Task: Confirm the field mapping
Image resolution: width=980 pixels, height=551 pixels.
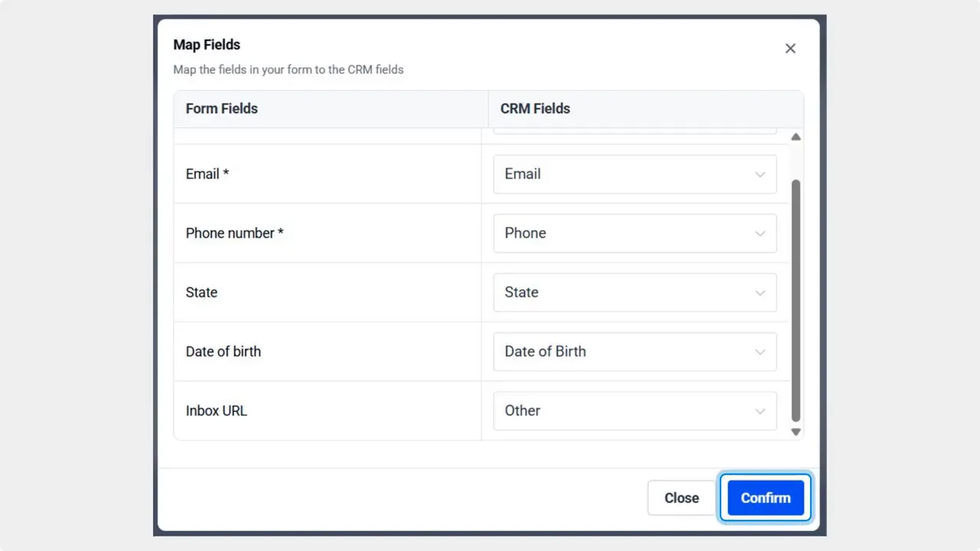Action: (x=765, y=497)
